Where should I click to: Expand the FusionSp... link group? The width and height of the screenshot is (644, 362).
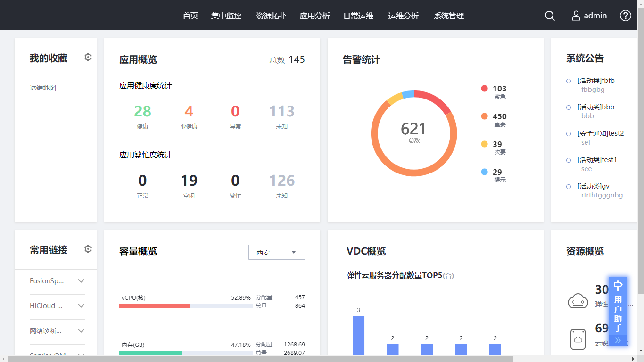click(x=81, y=281)
